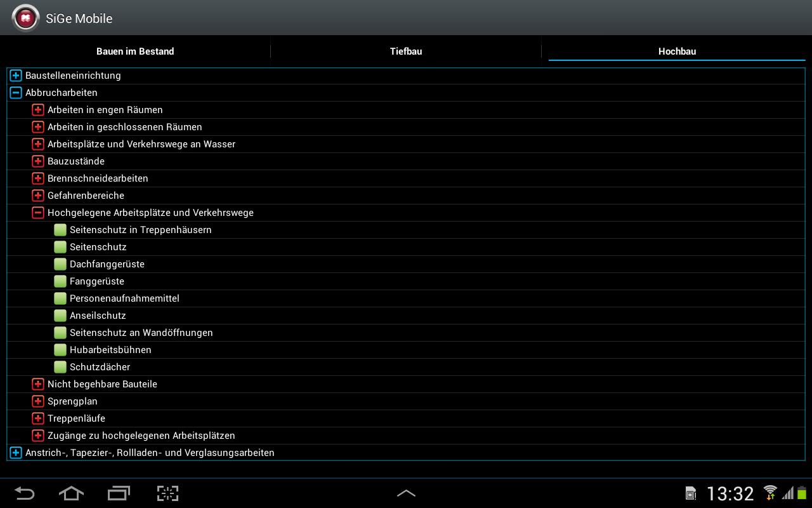812x508 pixels.
Task: Collapse the Abbrucharbeiten node
Action: point(16,93)
